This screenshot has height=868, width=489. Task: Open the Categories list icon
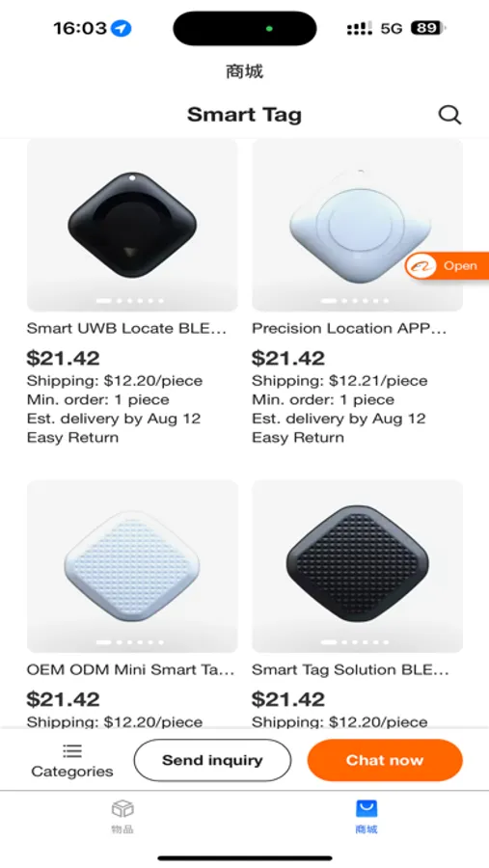(x=72, y=751)
